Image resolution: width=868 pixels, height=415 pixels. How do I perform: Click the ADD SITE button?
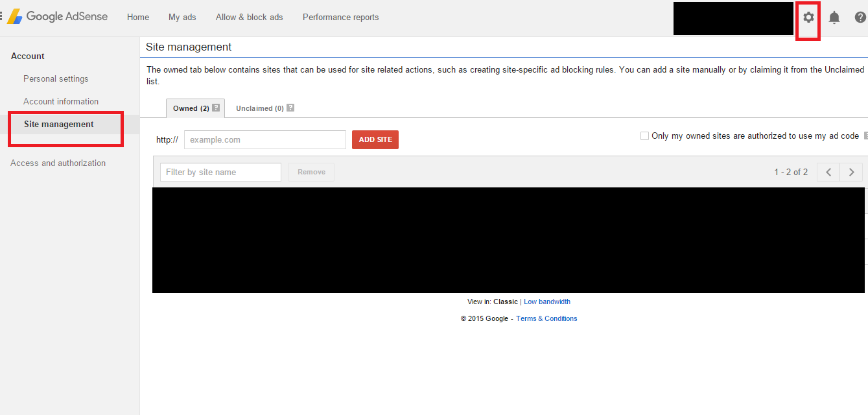375,139
